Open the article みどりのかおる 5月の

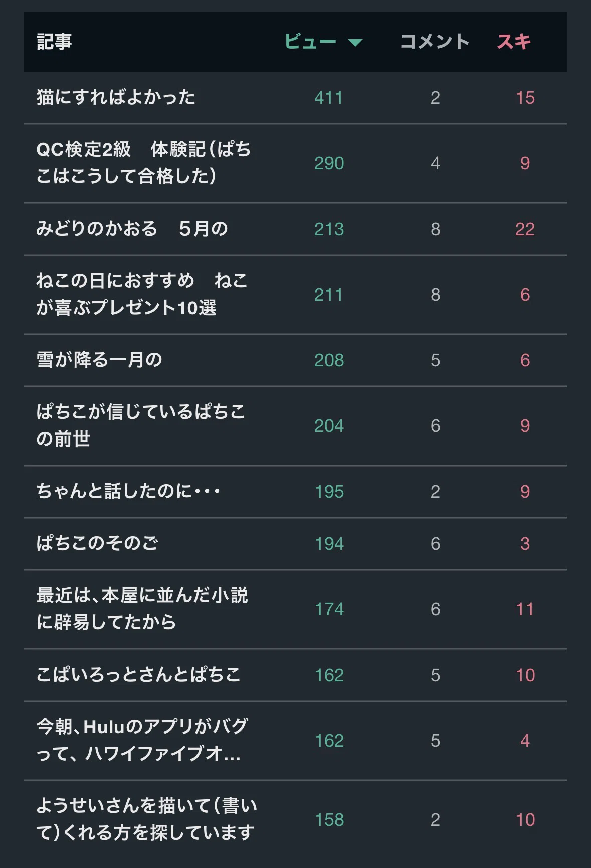point(132,229)
